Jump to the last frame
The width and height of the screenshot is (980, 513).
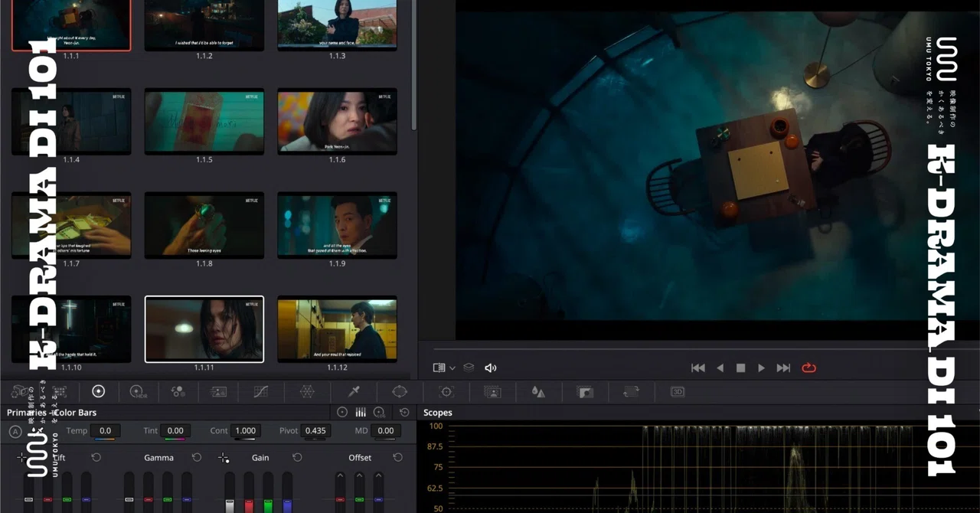click(x=783, y=368)
